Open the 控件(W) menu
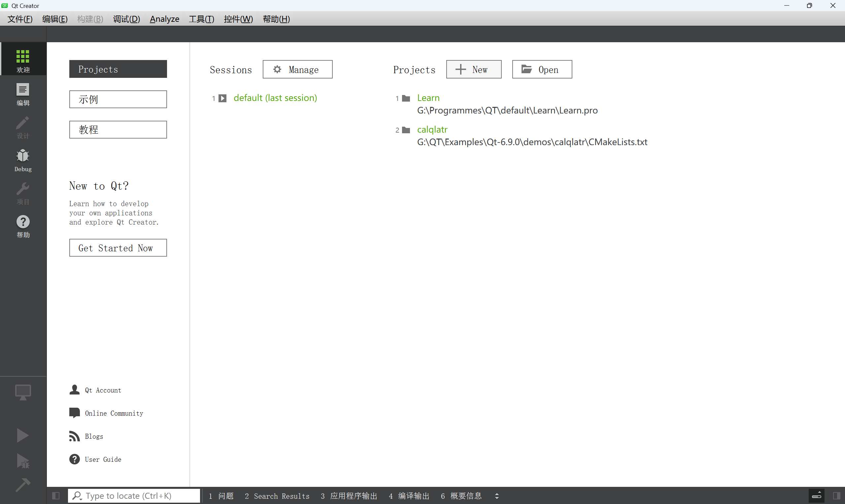The image size is (845, 504). (x=238, y=19)
